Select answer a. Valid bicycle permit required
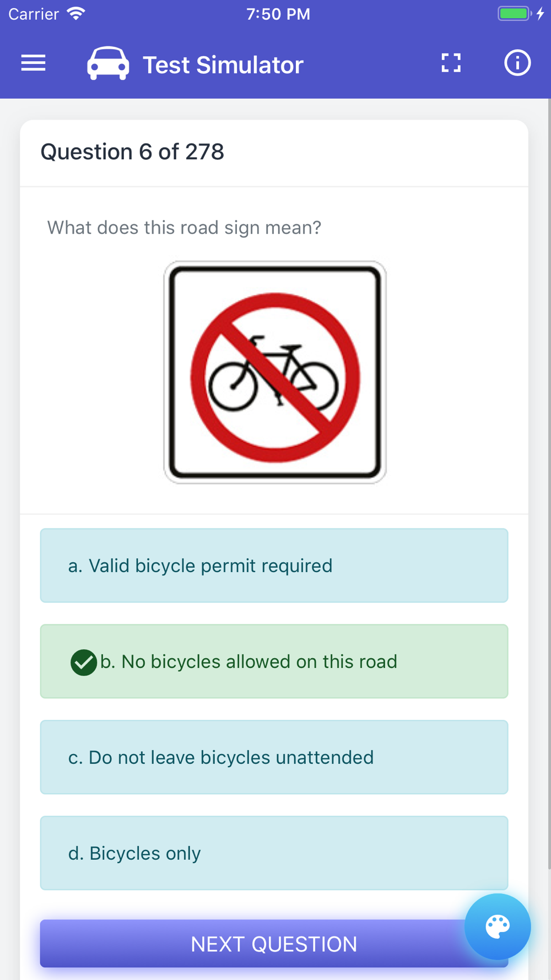551x980 pixels. 274,566
